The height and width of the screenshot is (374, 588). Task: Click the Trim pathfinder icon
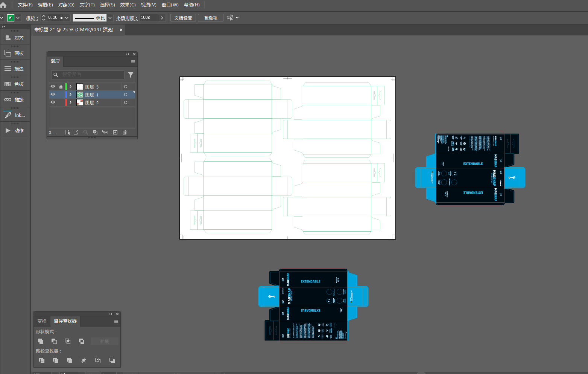coord(56,360)
